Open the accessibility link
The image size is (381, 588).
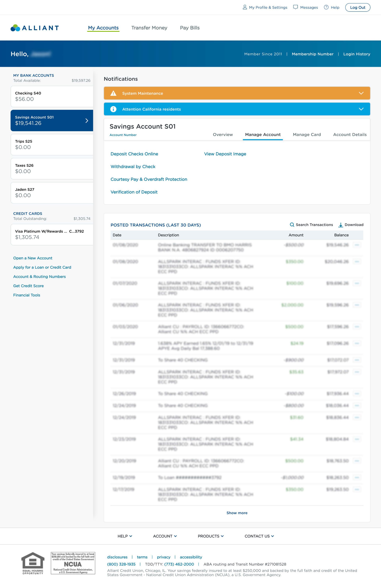[x=191, y=557]
